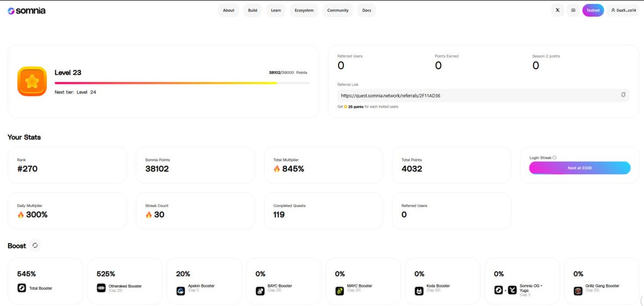Refresh the Boost section

point(35,245)
